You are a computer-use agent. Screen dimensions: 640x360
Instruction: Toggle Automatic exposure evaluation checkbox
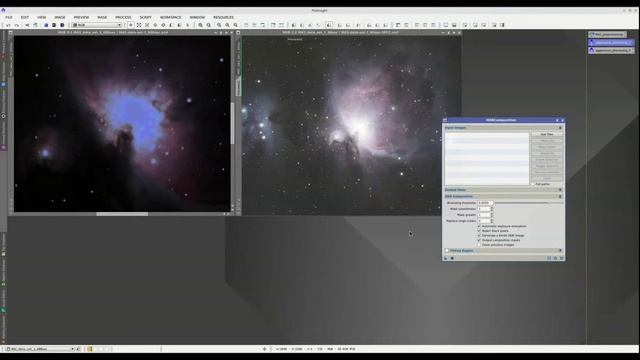479,226
